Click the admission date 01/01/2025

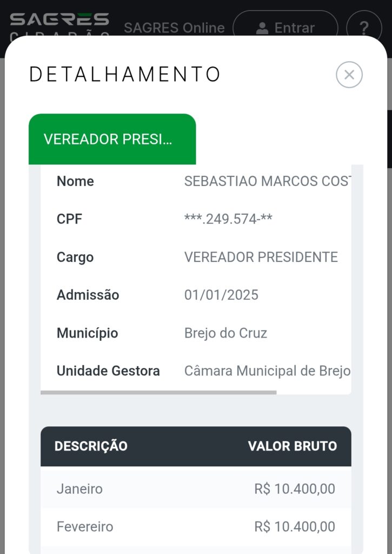coord(222,295)
